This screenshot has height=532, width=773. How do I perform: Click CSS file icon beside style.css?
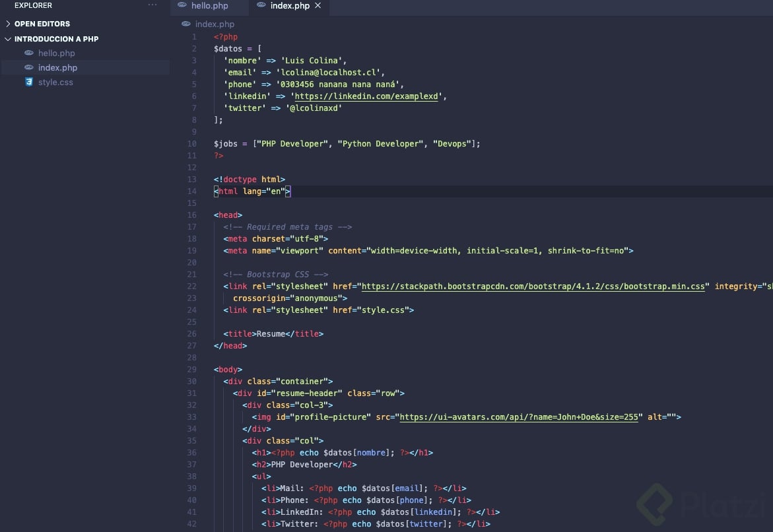click(29, 82)
